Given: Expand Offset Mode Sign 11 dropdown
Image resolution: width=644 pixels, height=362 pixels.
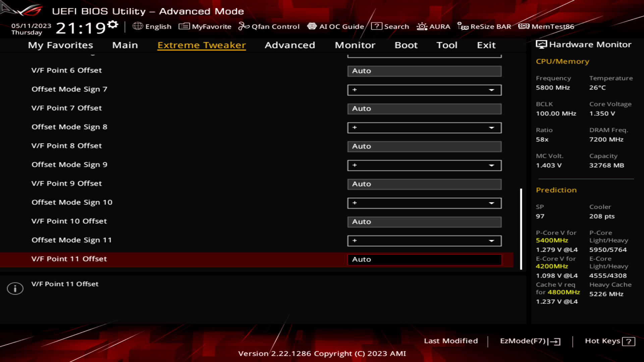Looking at the screenshot, I should (x=492, y=240).
